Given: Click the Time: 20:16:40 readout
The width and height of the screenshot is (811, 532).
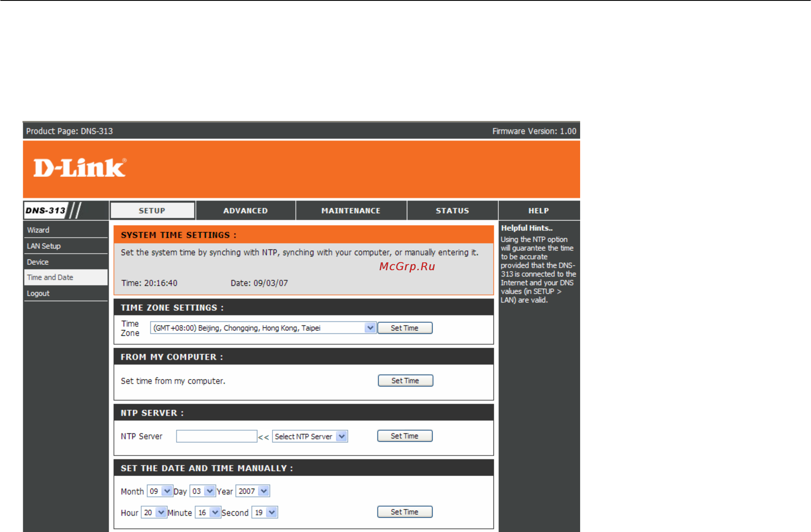Looking at the screenshot, I should point(149,283).
